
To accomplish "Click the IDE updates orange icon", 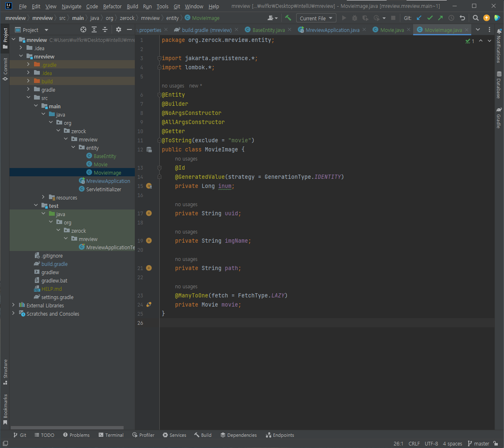I will click(x=487, y=18).
